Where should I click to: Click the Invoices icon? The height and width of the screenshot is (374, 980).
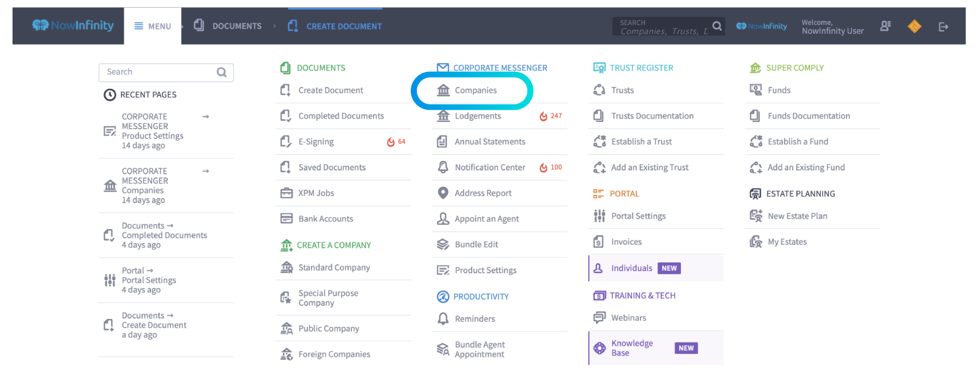point(599,242)
